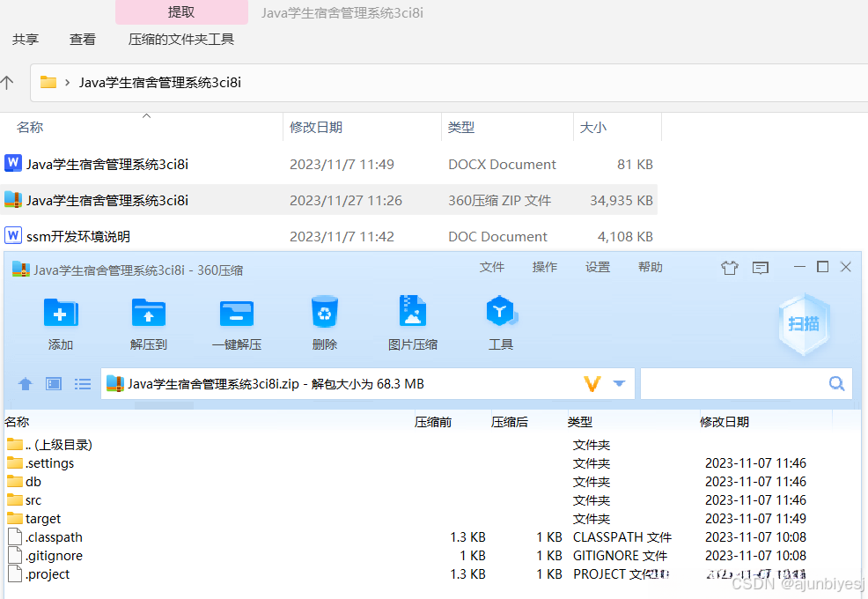Open the 帮助 menu in 360压缩

(x=651, y=267)
